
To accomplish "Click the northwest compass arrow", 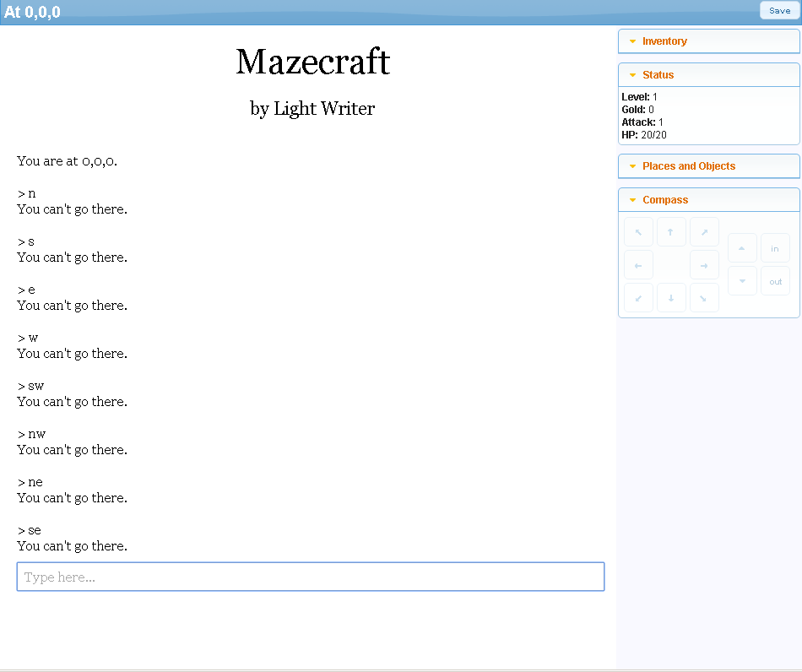I will coord(638,232).
